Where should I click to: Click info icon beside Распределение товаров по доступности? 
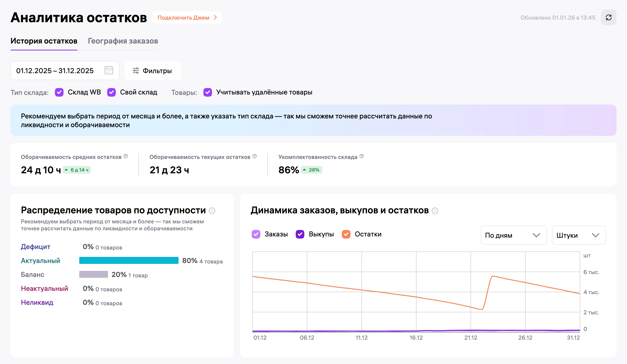[x=212, y=211]
